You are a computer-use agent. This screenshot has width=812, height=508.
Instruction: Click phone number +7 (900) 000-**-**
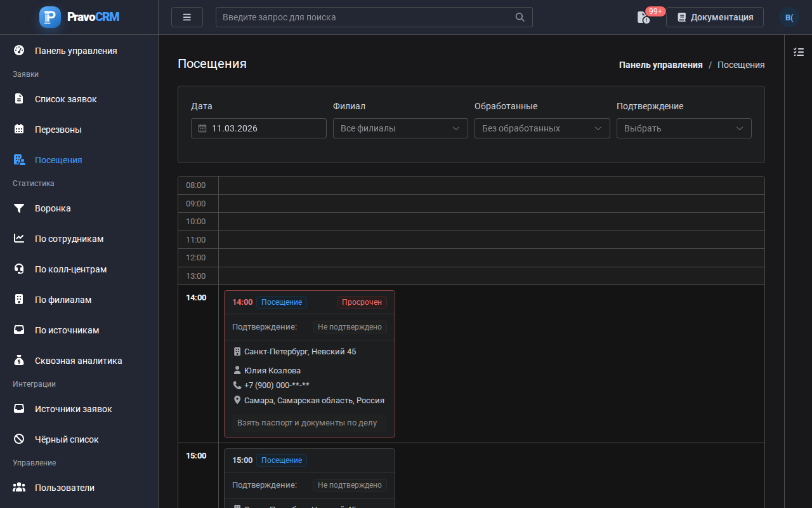pos(277,385)
